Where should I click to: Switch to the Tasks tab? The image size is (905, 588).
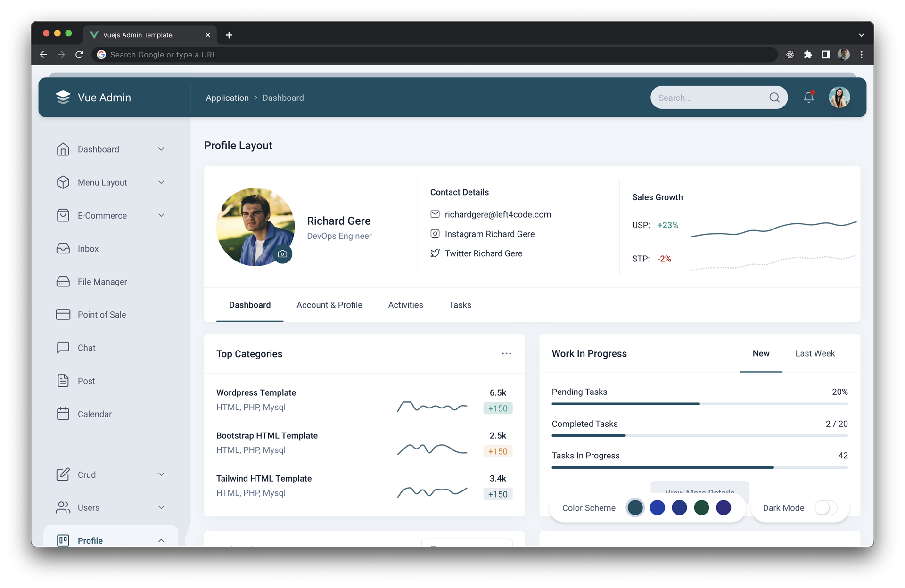460,304
